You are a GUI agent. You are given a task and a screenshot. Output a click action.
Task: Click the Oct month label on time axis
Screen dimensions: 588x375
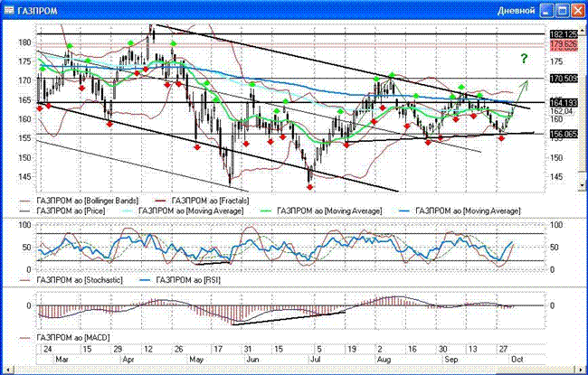pos(517,360)
